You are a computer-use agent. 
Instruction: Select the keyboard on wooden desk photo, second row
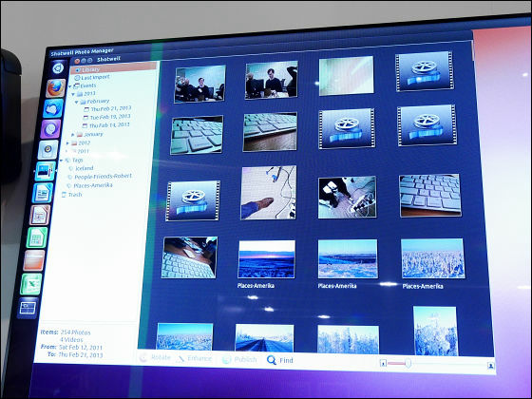270,132
